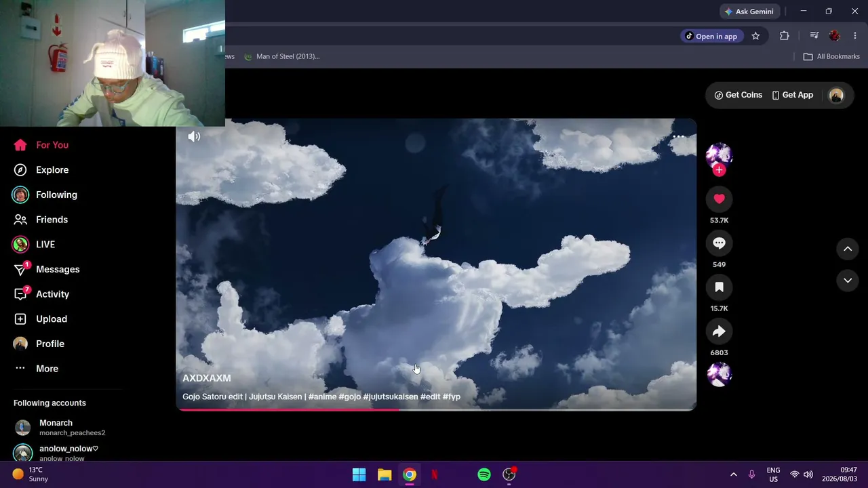Open Messages in the sidebar
The height and width of the screenshot is (488, 868).
click(x=46, y=269)
